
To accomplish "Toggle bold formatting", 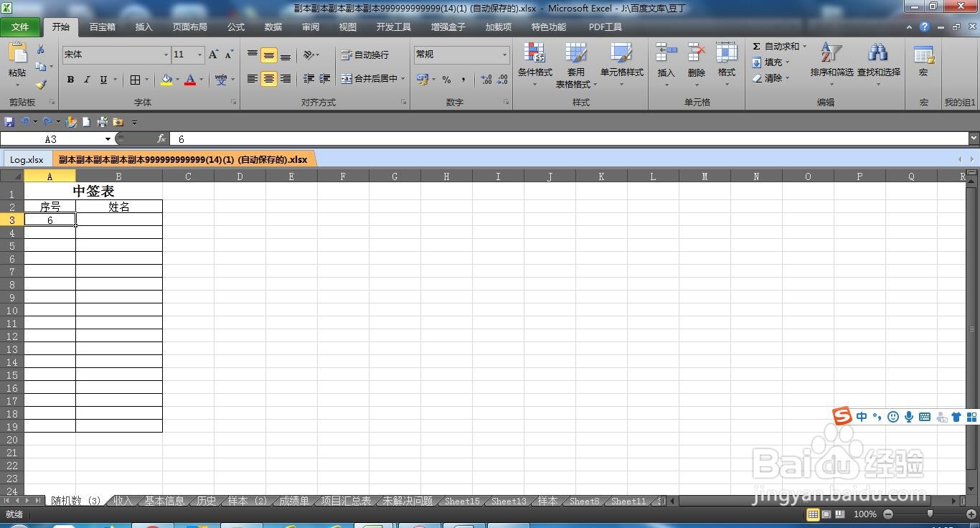I will tap(70, 79).
